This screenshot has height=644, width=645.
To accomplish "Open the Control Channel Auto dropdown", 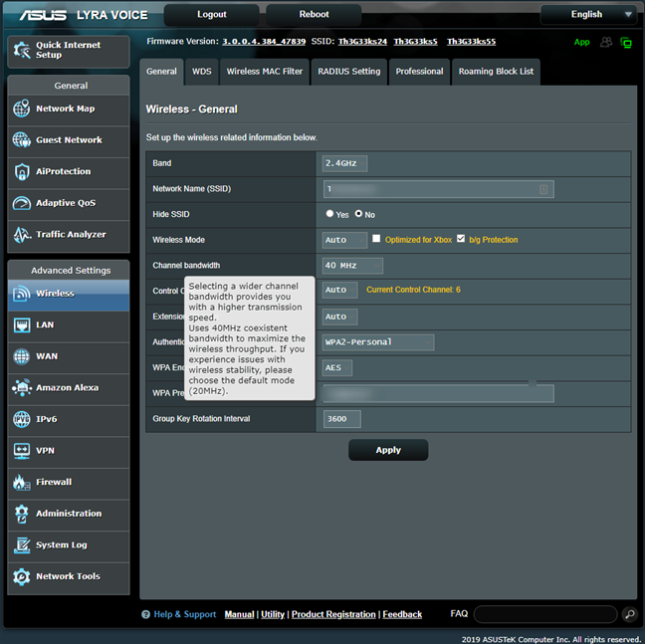I will (x=339, y=290).
